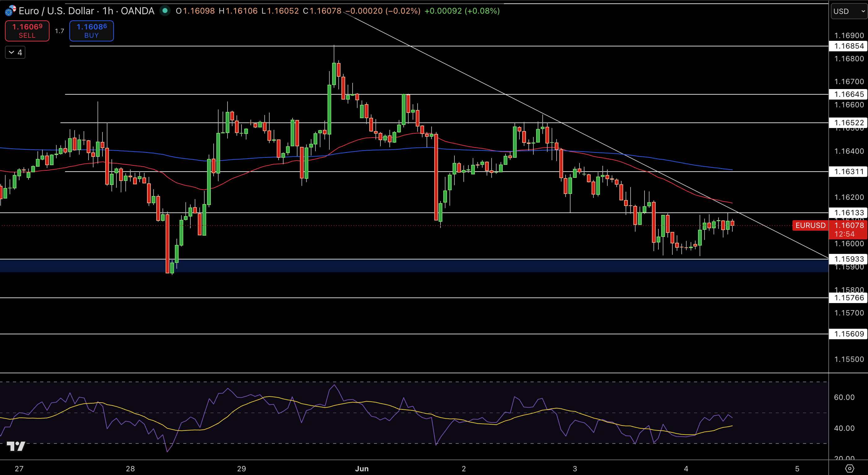The height and width of the screenshot is (475, 868).
Task: Click the 1.15500 price scale label
Action: click(x=849, y=360)
